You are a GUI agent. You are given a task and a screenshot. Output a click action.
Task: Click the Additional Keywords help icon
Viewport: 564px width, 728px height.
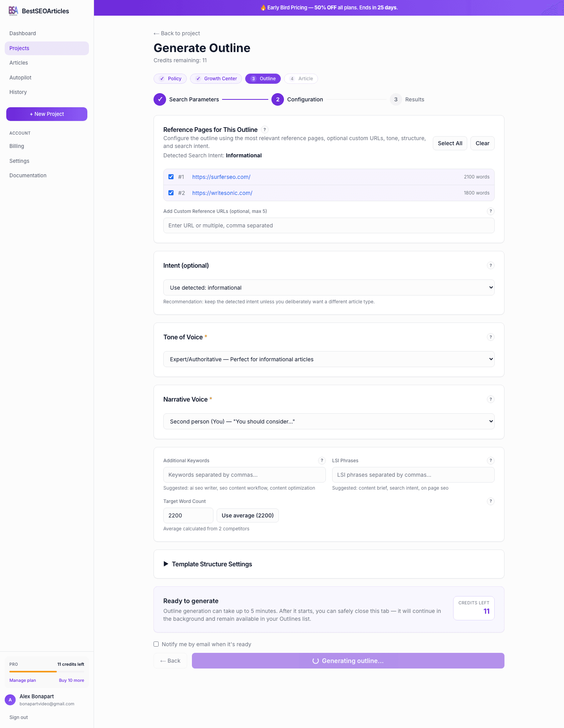[322, 461]
